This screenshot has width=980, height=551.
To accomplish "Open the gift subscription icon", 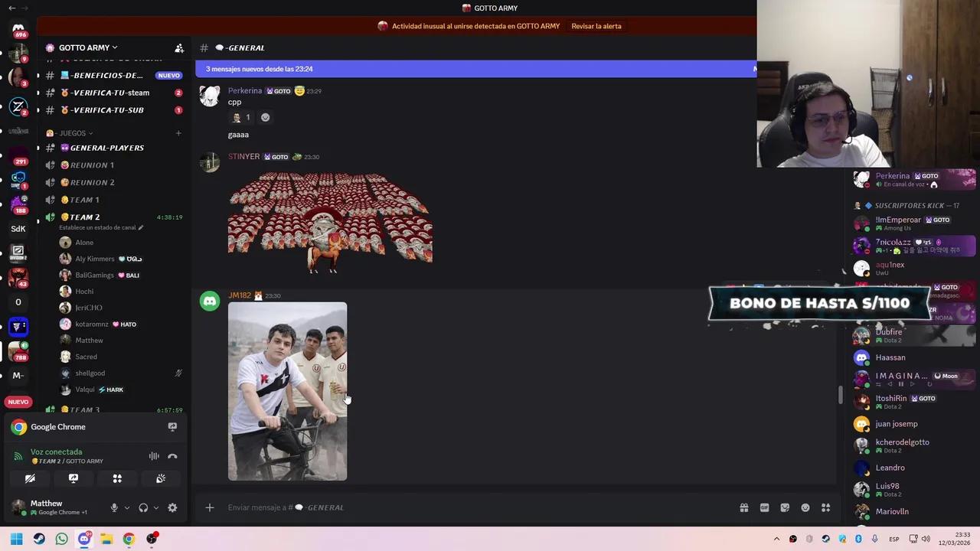I will pyautogui.click(x=743, y=507).
